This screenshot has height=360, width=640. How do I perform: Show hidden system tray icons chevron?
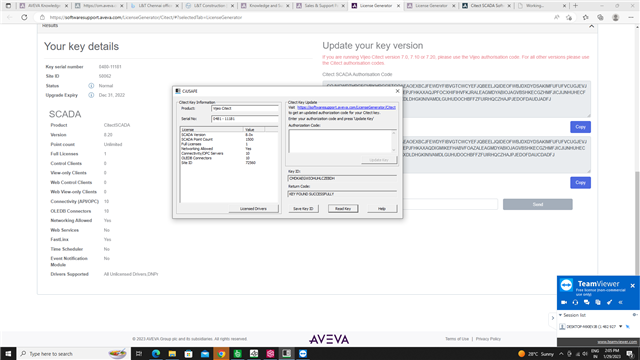[561, 354]
